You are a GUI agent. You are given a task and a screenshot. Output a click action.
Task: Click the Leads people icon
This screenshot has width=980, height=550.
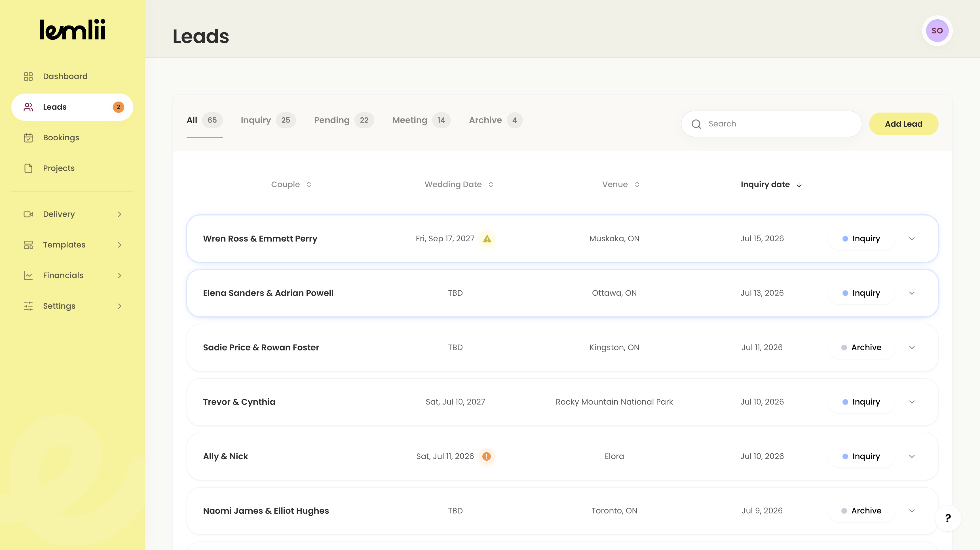coord(28,107)
